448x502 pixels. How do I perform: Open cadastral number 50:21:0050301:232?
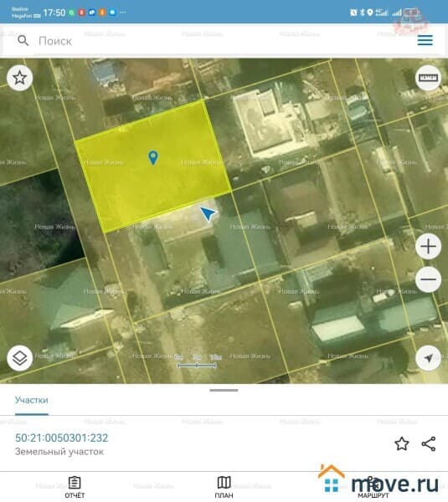click(x=61, y=438)
